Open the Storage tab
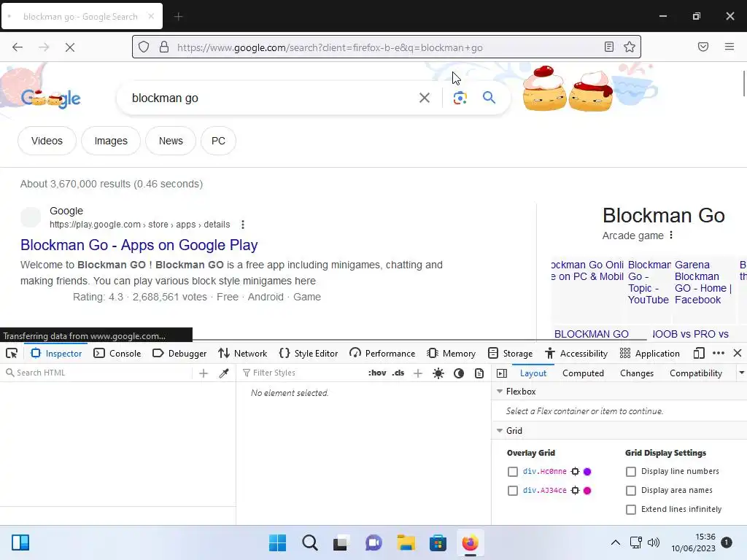The width and height of the screenshot is (747, 560). click(510, 354)
